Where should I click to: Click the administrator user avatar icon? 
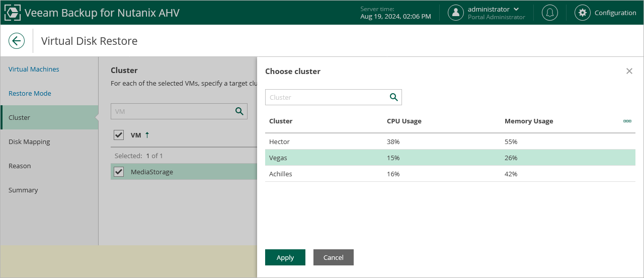[x=456, y=13]
